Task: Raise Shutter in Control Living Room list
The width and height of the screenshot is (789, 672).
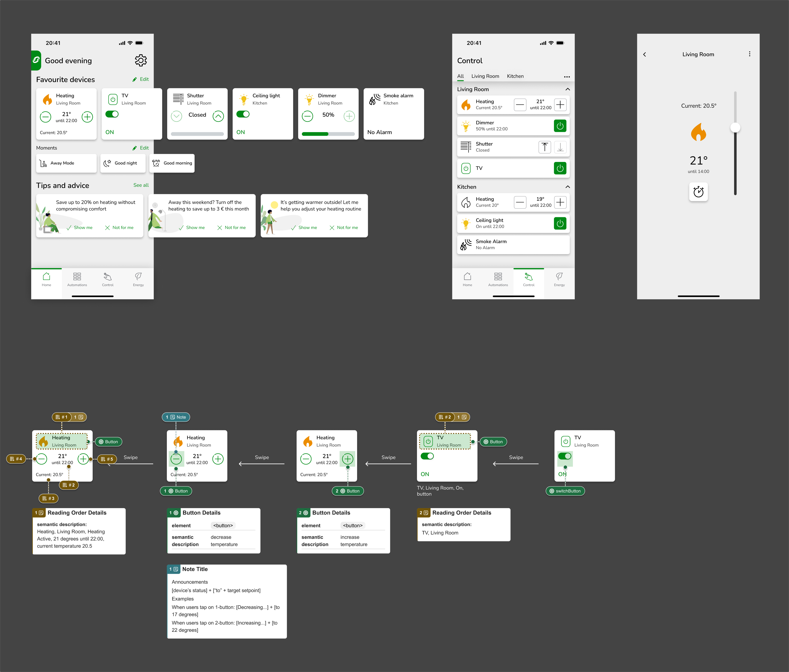Action: click(x=545, y=147)
